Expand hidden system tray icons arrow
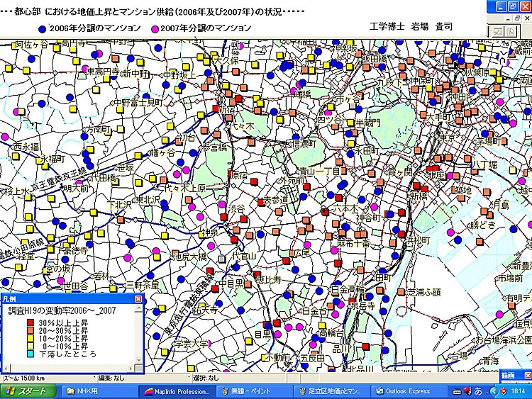Screen dimensions: 532x399 click(494, 391)
